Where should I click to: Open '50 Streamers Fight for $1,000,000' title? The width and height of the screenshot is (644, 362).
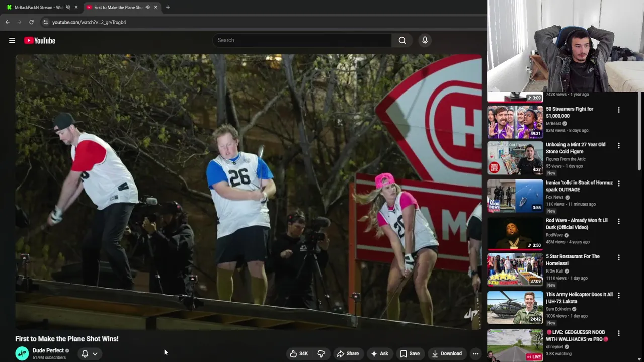[570, 112]
